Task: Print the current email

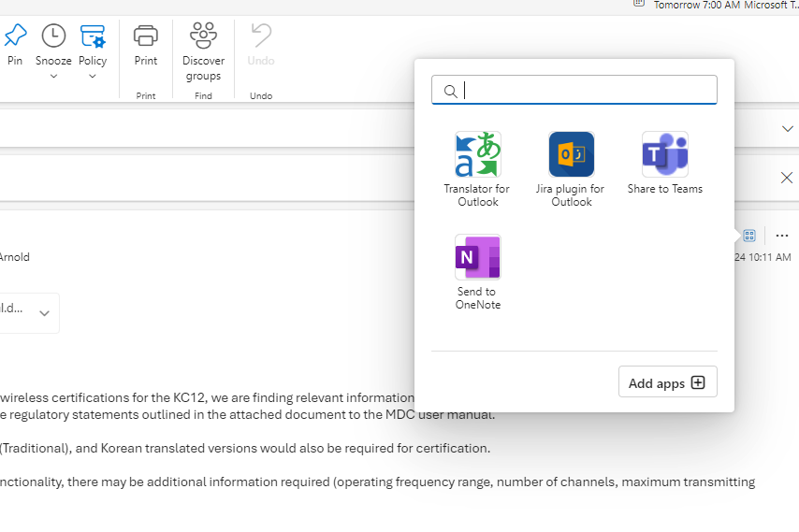Action: tap(146, 45)
